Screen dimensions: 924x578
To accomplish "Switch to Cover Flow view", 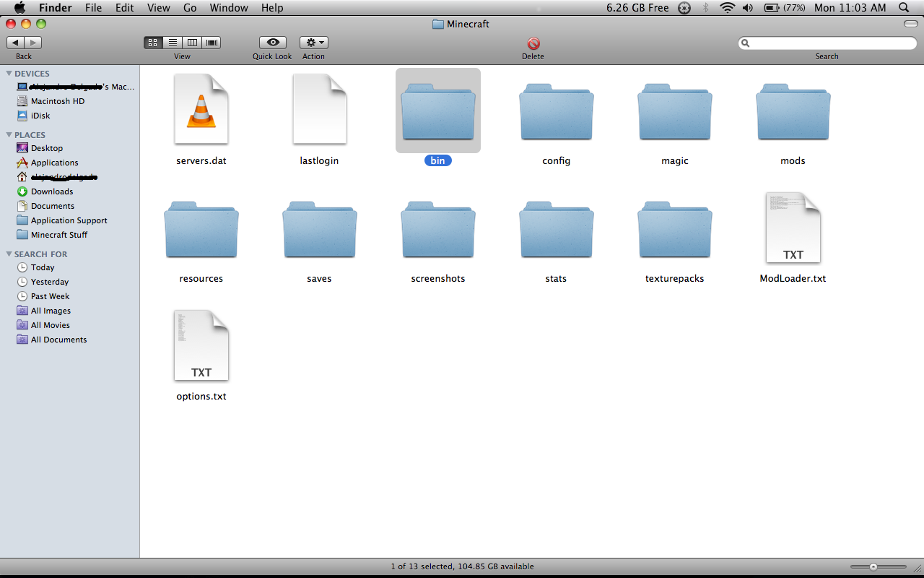I will (212, 43).
